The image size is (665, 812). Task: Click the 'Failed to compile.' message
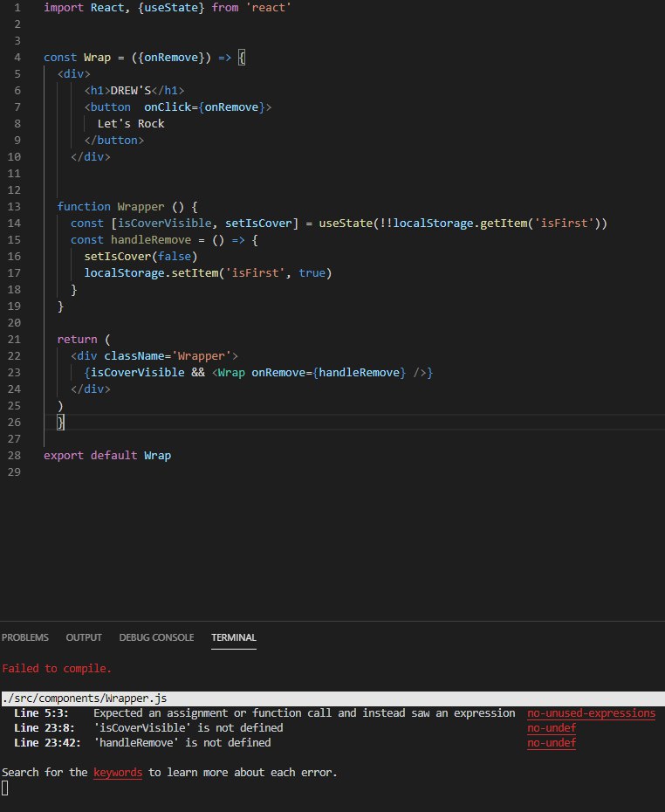click(x=57, y=669)
